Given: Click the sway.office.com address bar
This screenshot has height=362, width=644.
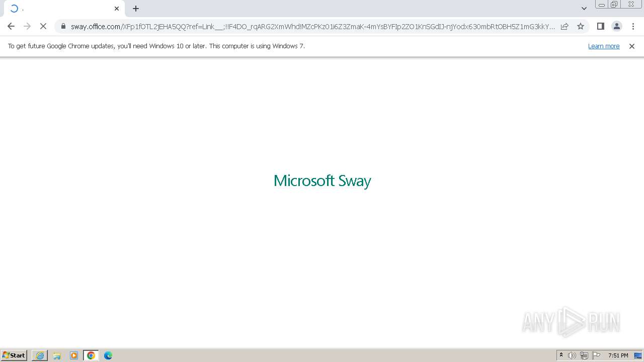Looking at the screenshot, I should (312, 27).
